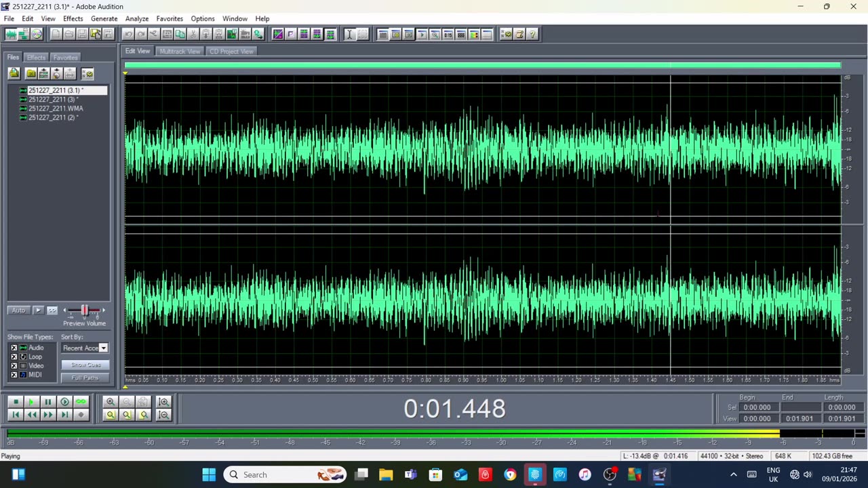Toggle the MIDI file type checkbox

(14, 374)
